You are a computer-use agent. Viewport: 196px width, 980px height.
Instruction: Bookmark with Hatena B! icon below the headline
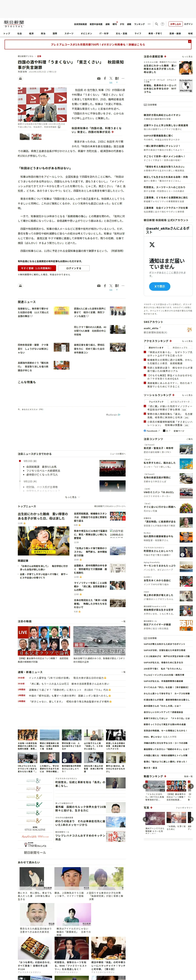[117, 78]
